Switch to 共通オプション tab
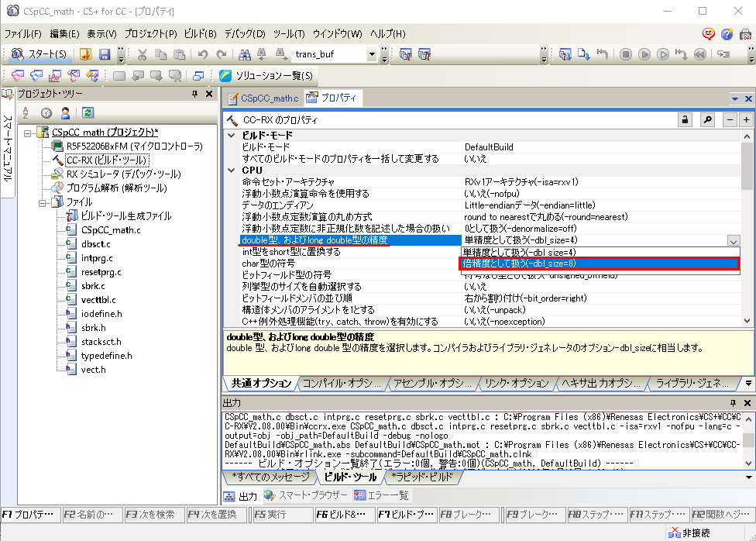The image size is (756, 541). pyautogui.click(x=261, y=383)
